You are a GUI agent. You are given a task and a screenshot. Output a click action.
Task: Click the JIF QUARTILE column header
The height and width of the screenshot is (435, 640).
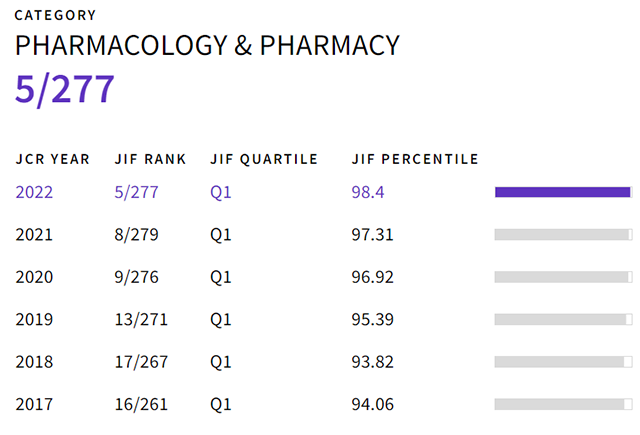(264, 159)
